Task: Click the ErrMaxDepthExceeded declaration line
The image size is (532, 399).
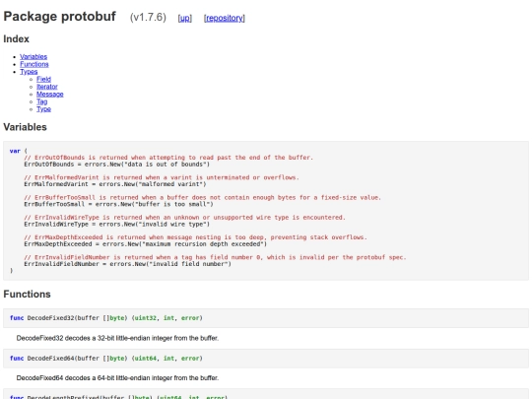Action: point(145,244)
